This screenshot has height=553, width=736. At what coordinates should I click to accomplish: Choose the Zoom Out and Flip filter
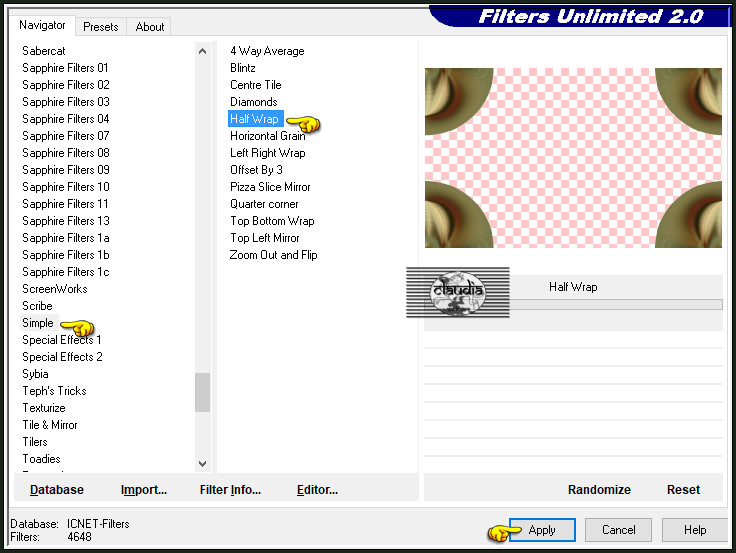pos(274,255)
